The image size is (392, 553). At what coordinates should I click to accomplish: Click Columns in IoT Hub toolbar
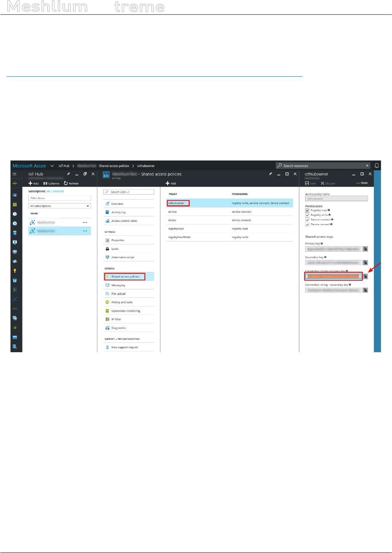(x=51, y=183)
